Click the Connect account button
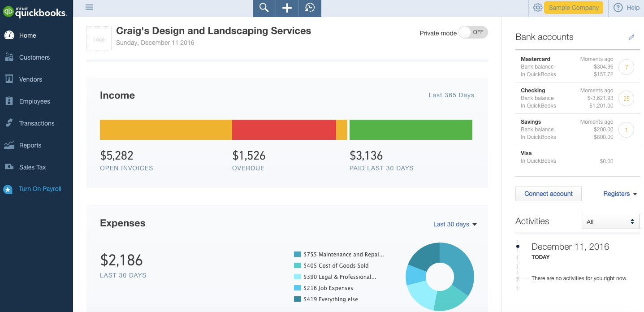This screenshot has width=644, height=312. click(548, 194)
